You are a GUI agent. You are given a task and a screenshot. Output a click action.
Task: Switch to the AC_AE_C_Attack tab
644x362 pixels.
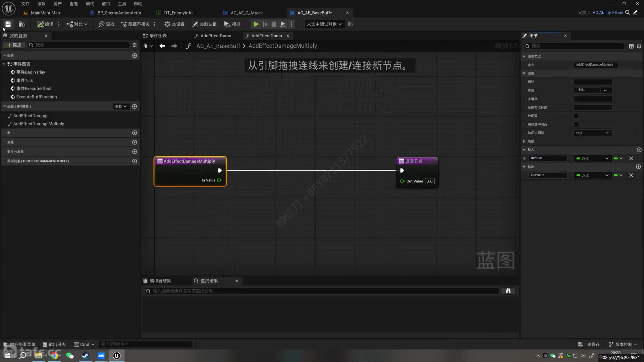coord(247,13)
